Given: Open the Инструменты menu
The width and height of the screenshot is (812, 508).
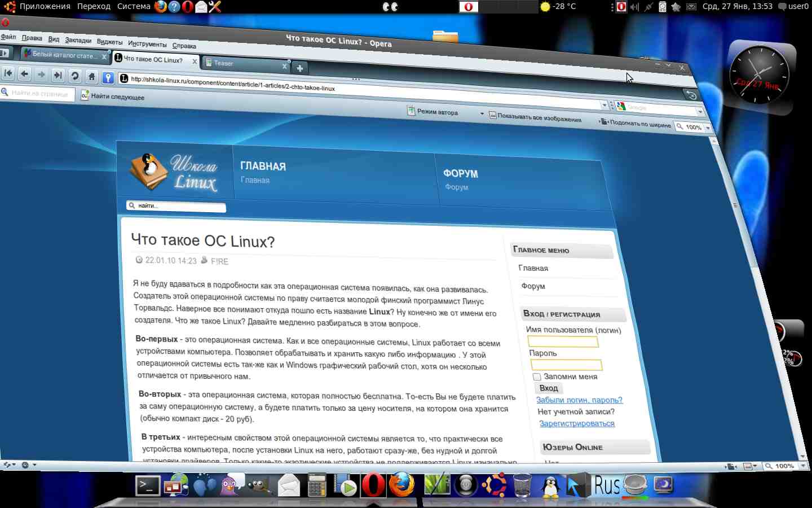Looking at the screenshot, I should (x=147, y=43).
